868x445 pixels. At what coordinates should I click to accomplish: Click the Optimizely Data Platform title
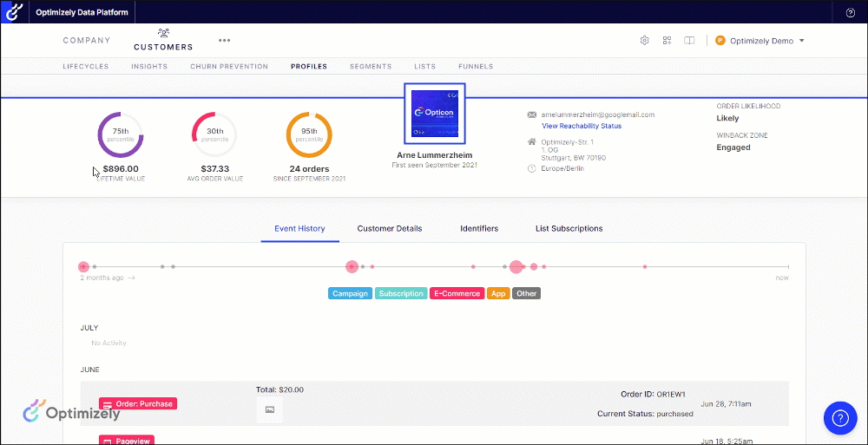(82, 12)
